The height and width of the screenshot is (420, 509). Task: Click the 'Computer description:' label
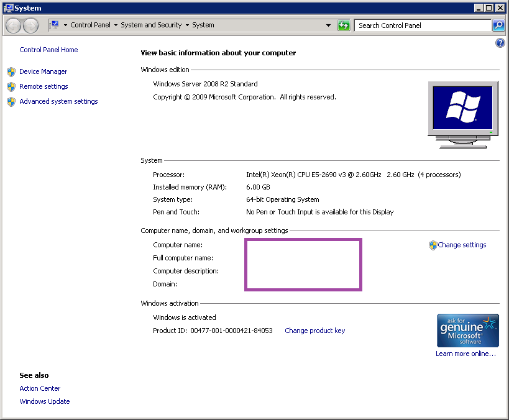[186, 271]
